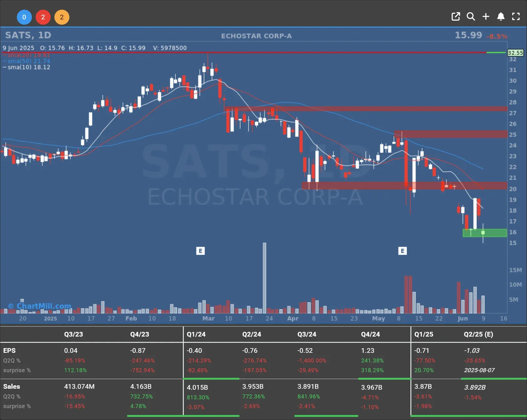Click the blue 0 badge

24,17
